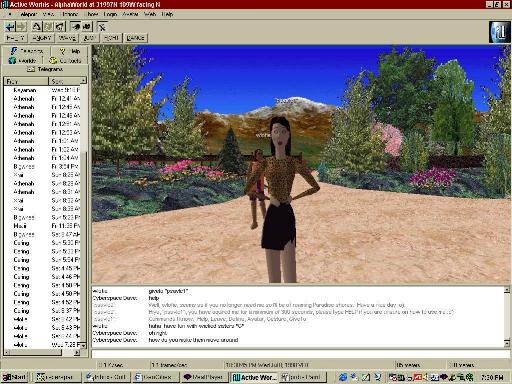Click the Active Worlds logo icon
The image size is (512, 384).
[499, 32]
